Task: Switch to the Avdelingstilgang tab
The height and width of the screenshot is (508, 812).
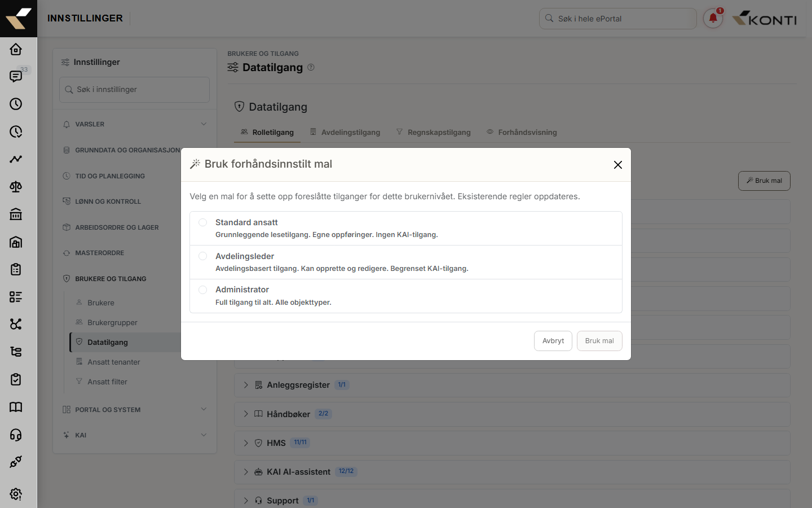Action: 345,132
